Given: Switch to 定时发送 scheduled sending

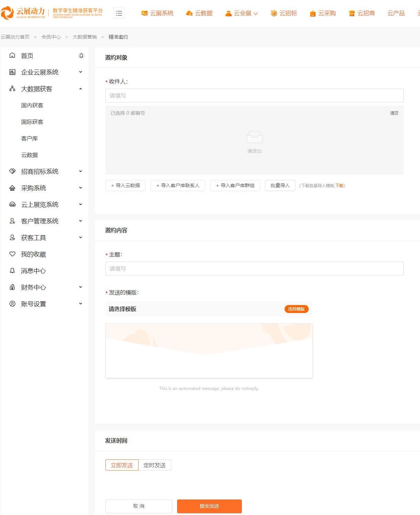Looking at the screenshot, I should pos(155,465).
